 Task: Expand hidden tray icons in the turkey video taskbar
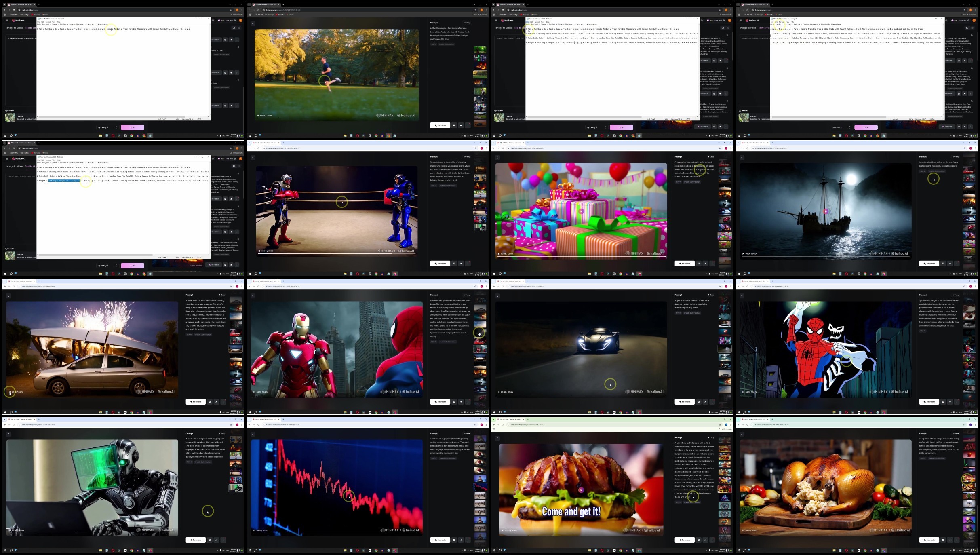(x=951, y=551)
